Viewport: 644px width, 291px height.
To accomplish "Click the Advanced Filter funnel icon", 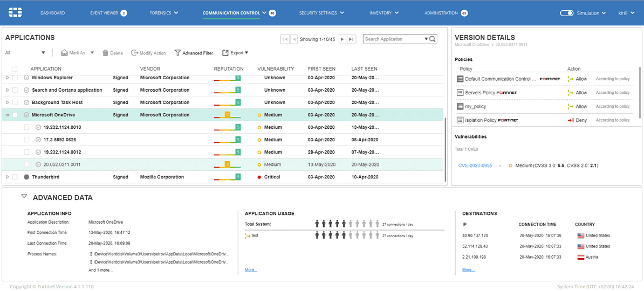I will click(x=177, y=53).
